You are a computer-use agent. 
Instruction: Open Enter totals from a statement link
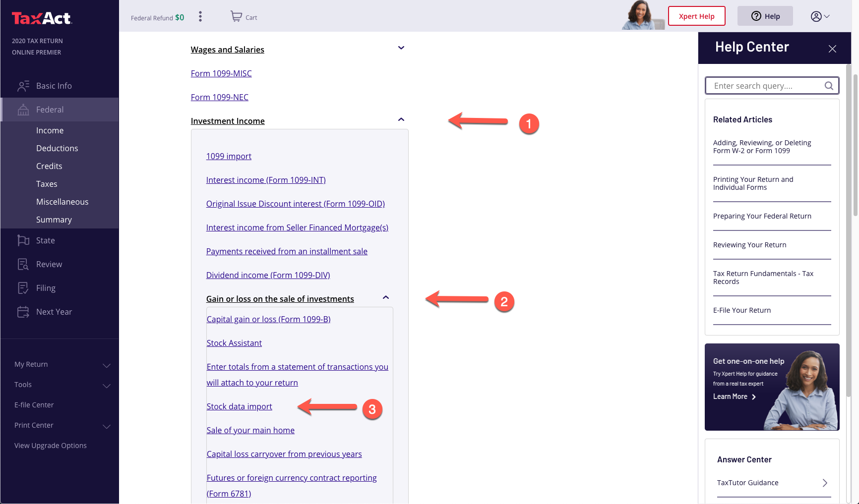pos(298,375)
